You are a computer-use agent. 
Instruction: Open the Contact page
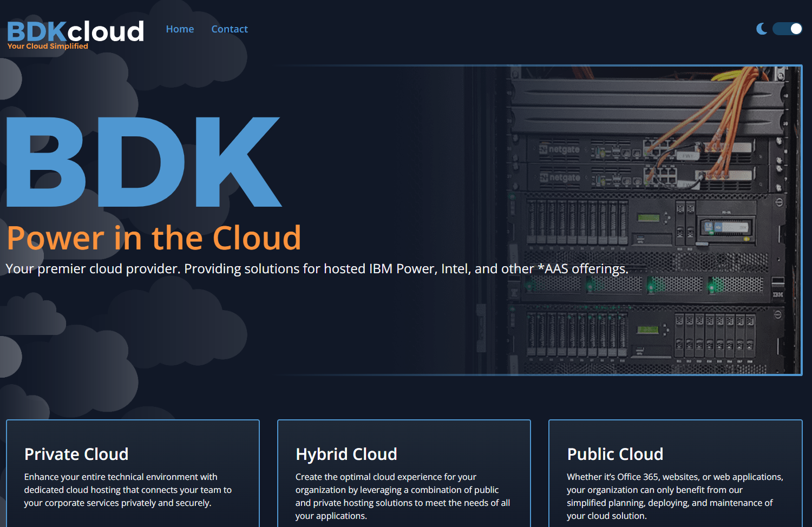click(230, 29)
